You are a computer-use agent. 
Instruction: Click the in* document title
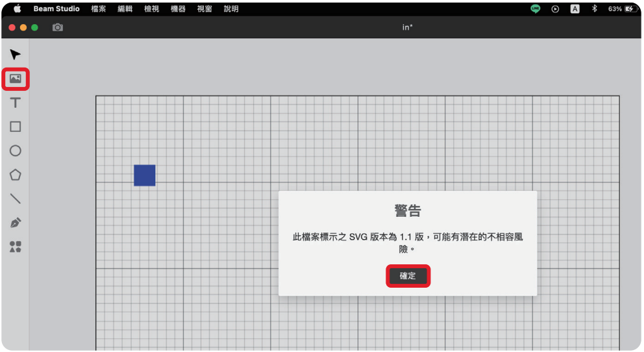tap(408, 27)
